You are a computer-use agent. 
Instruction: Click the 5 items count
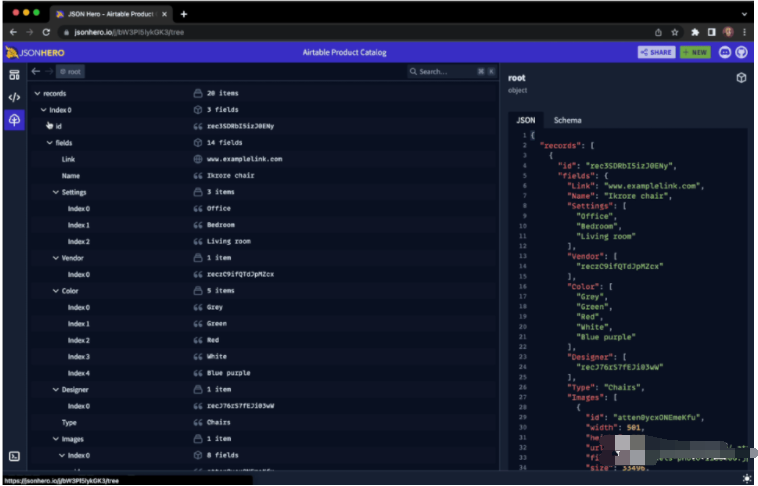coord(220,291)
